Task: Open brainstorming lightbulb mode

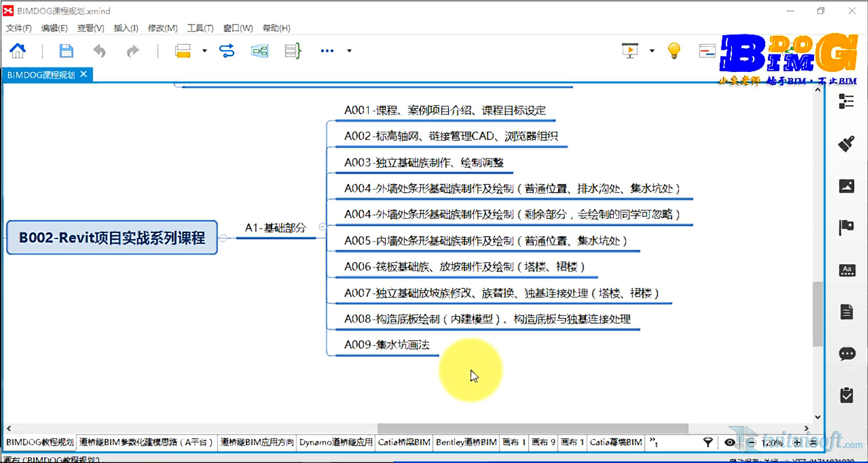Action: 674,51
